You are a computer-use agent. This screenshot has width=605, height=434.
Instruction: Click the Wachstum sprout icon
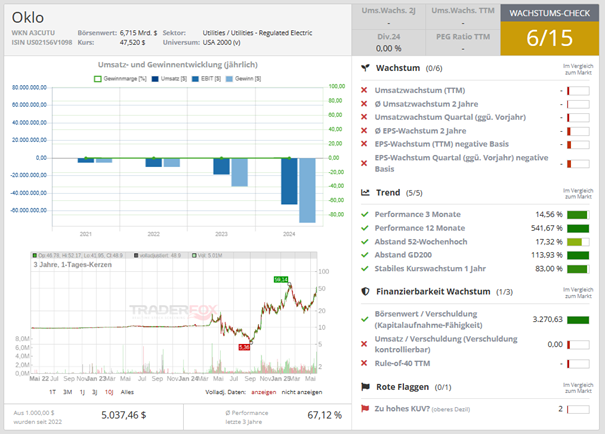[365, 68]
